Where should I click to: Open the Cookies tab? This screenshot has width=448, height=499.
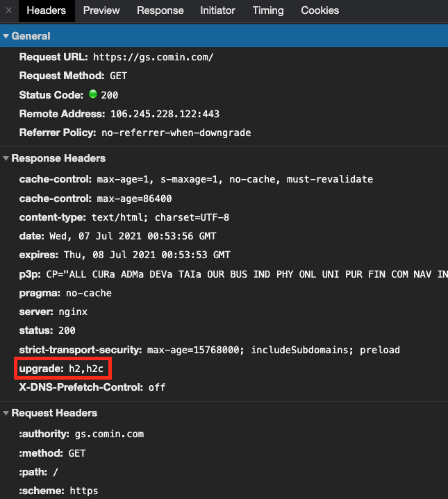(x=320, y=10)
